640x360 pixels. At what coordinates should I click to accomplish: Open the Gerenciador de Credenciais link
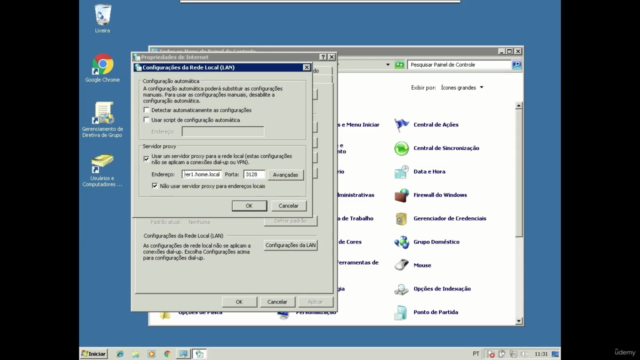point(450,219)
